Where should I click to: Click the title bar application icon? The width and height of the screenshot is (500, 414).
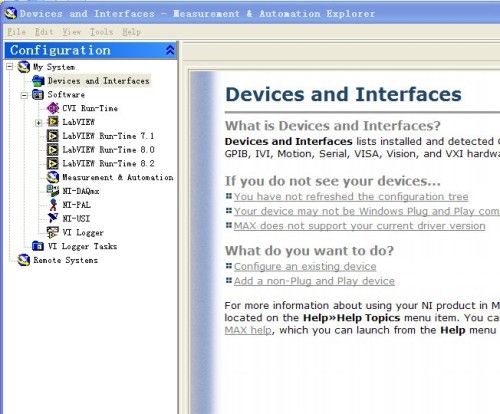[10, 13]
